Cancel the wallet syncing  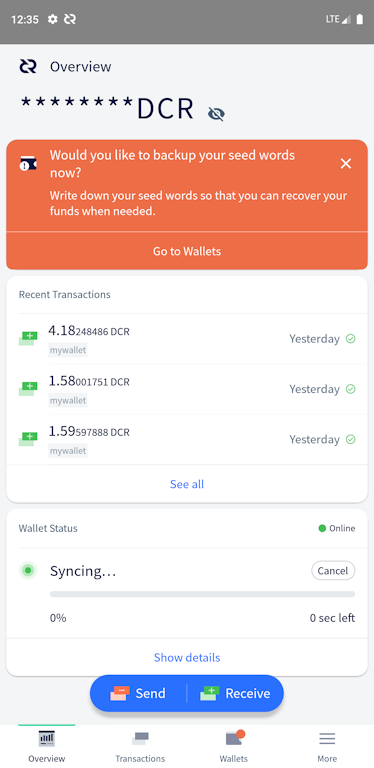333,571
